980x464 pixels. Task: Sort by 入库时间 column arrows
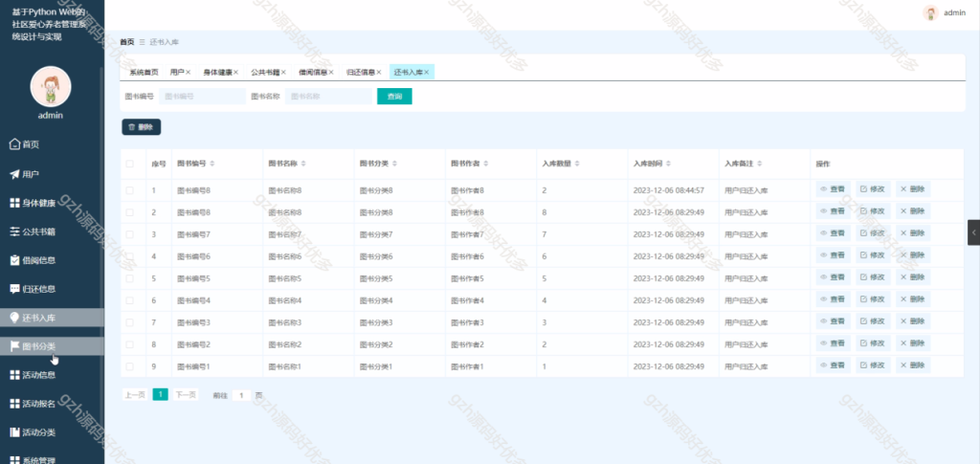pos(668,164)
